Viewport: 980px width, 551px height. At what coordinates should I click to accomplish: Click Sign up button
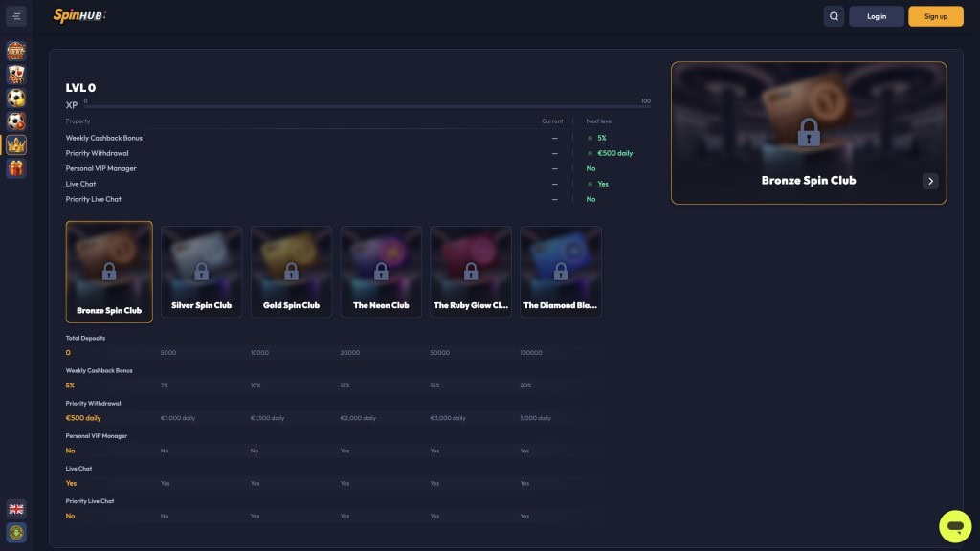[936, 16]
